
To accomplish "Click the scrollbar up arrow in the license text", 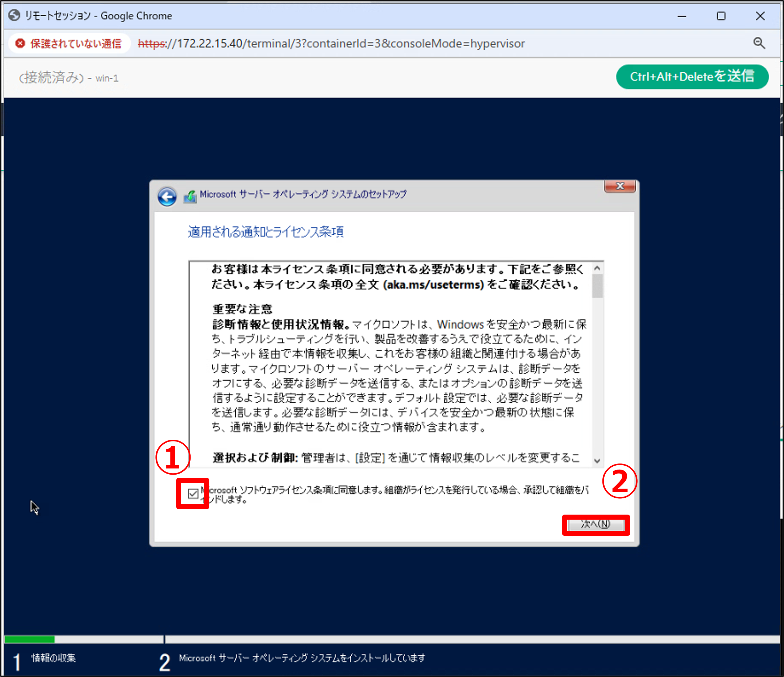I will point(597,268).
